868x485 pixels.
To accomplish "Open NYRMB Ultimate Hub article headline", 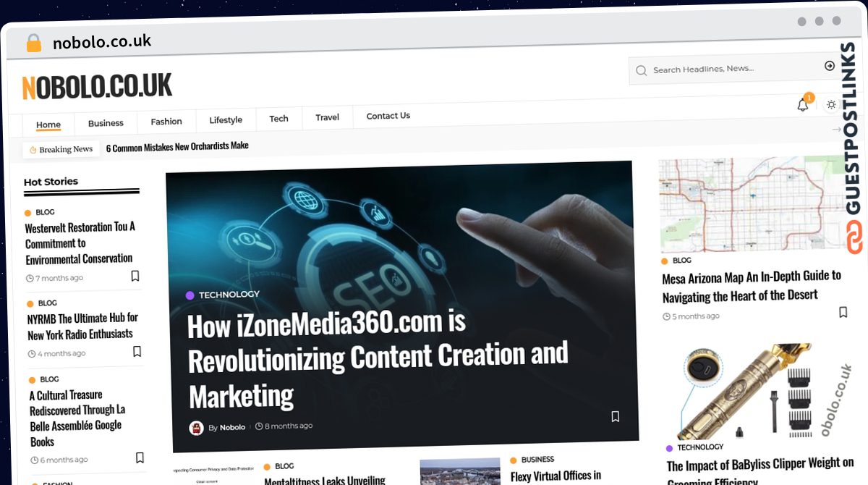I will [x=82, y=326].
